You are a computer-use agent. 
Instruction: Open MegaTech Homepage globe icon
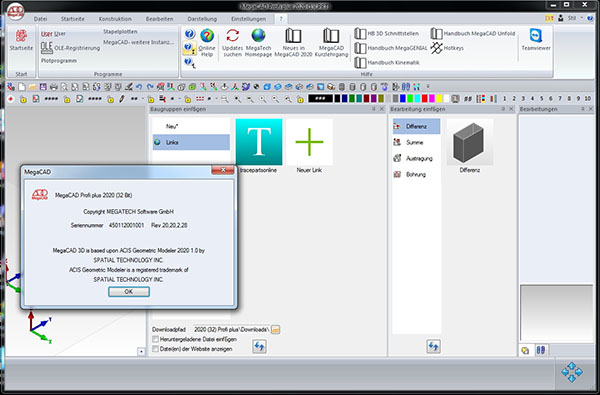[x=258, y=36]
